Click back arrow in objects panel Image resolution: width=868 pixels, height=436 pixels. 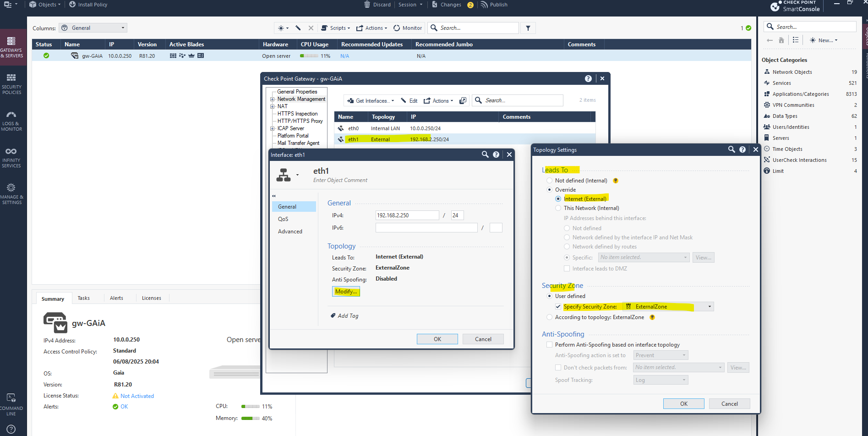(770, 40)
